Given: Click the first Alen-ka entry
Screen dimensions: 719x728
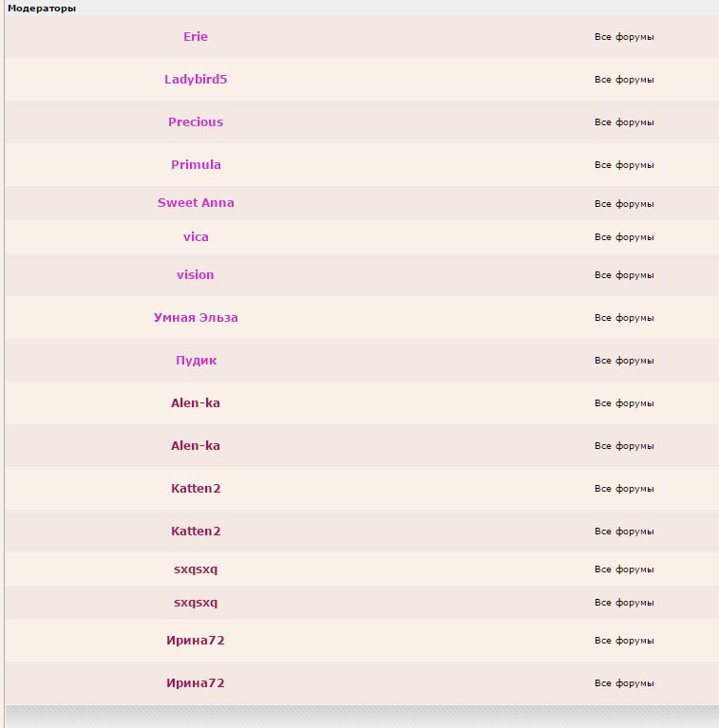Looking at the screenshot, I should click(196, 403).
